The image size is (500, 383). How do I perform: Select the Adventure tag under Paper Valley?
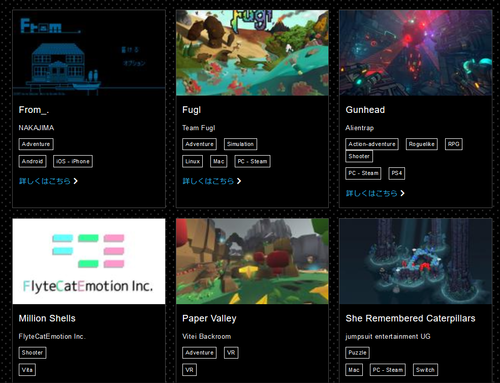tap(199, 353)
